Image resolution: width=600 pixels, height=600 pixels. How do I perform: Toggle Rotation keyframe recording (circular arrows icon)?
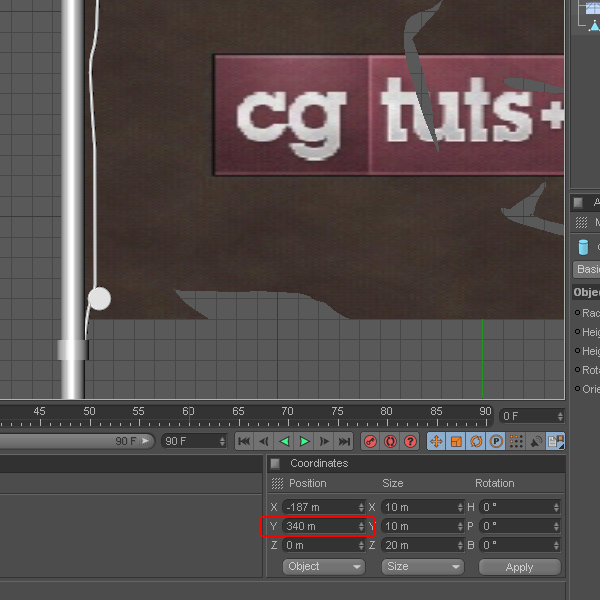(x=476, y=441)
